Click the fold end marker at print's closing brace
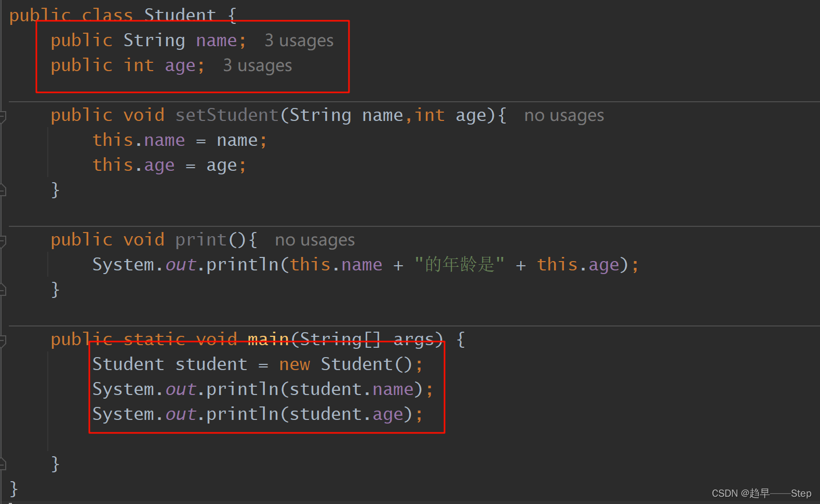This screenshot has height=504, width=820. tap(3, 290)
